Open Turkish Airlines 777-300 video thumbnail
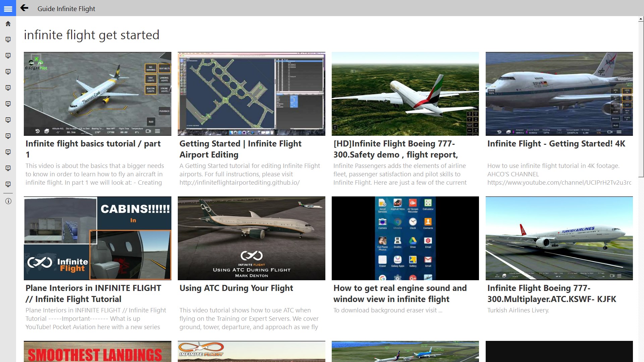This screenshot has width=644, height=362. tap(559, 238)
